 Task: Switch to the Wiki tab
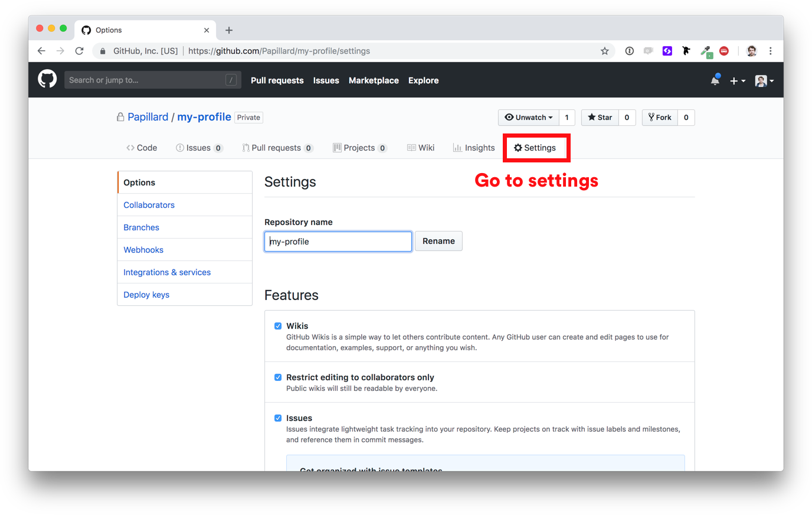click(x=421, y=148)
